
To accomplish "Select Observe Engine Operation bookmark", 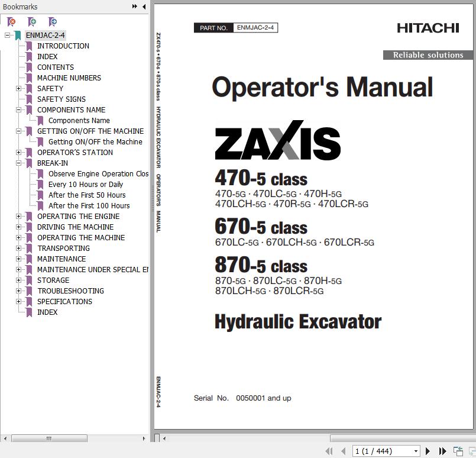I will click(x=98, y=174).
